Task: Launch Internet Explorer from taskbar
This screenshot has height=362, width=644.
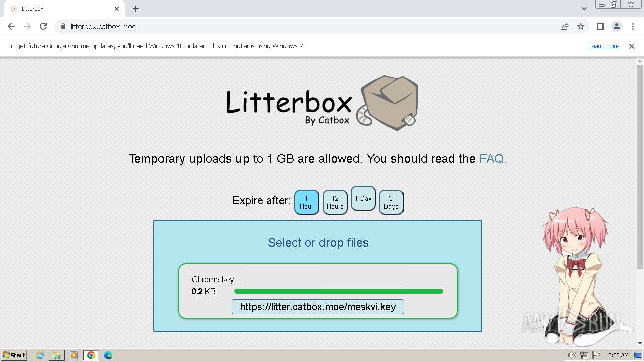Action: 40,355
